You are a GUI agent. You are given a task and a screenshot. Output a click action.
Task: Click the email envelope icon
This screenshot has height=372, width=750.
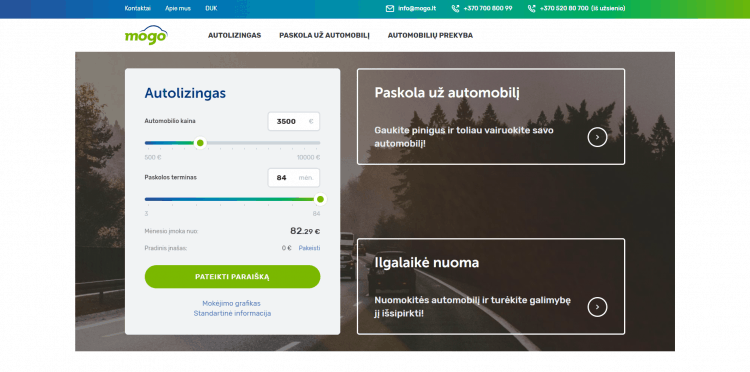pyautogui.click(x=390, y=8)
